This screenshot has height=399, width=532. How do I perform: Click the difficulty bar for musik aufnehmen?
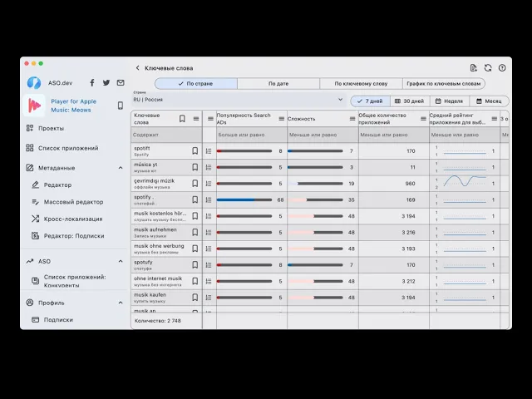[x=316, y=233]
